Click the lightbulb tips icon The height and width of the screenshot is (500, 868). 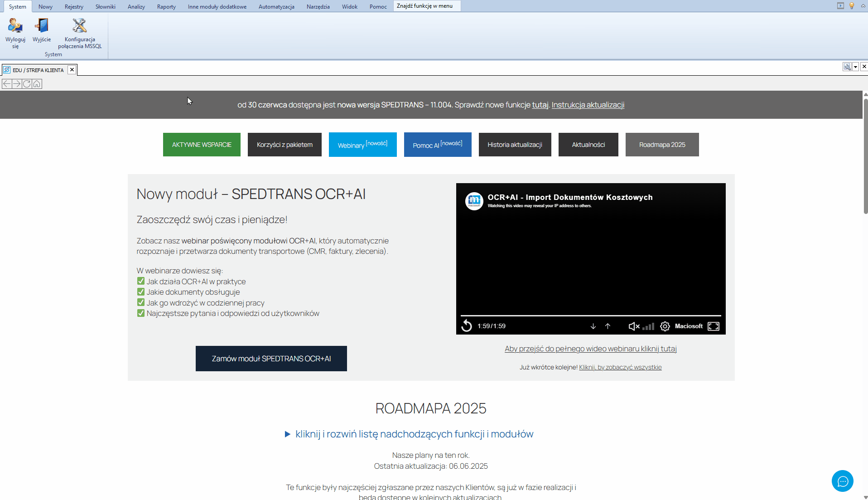click(x=852, y=6)
